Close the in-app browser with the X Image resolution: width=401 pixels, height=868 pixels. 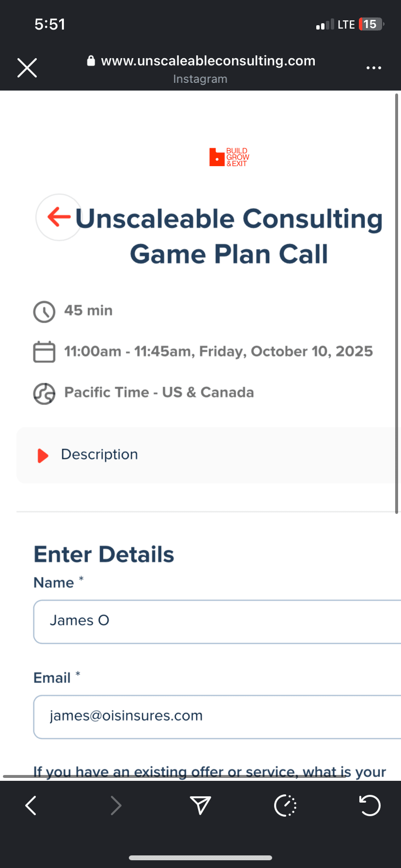point(27,68)
